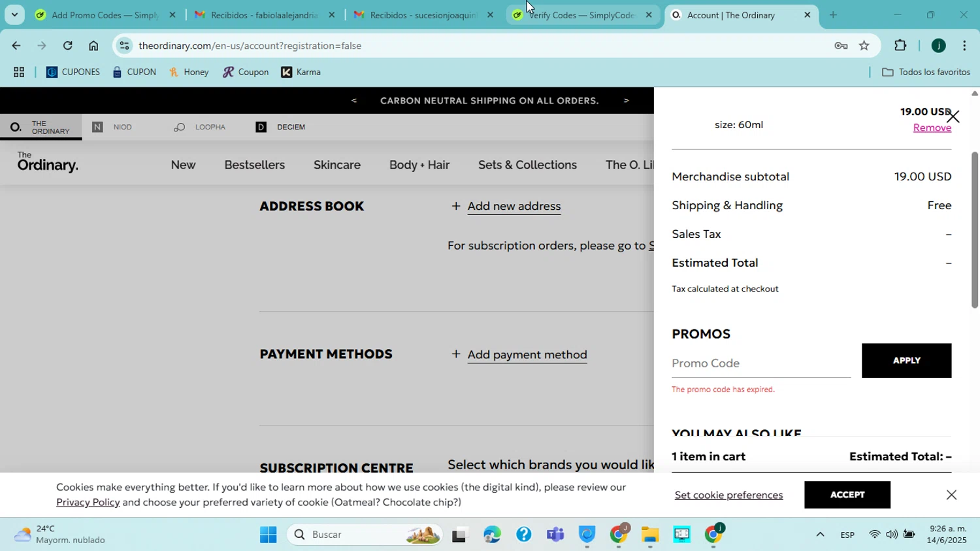
Task: Open the Sets & Collections menu
Action: pyautogui.click(x=527, y=165)
